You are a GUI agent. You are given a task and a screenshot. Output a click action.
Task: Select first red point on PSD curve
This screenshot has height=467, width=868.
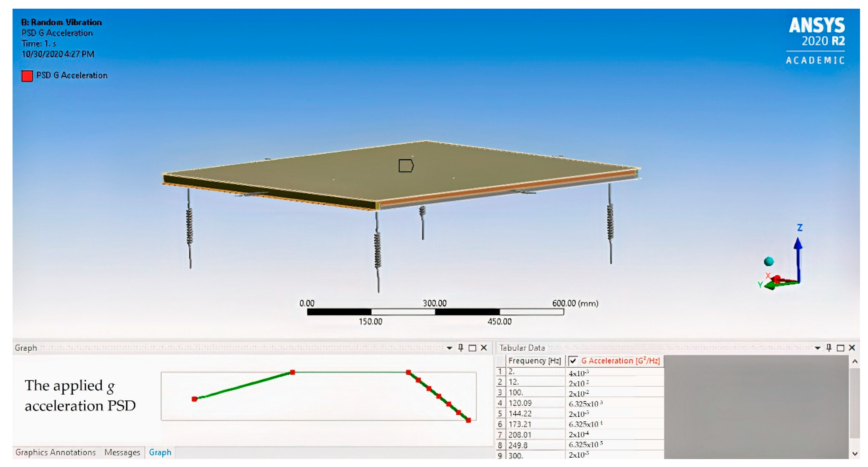coord(194,399)
